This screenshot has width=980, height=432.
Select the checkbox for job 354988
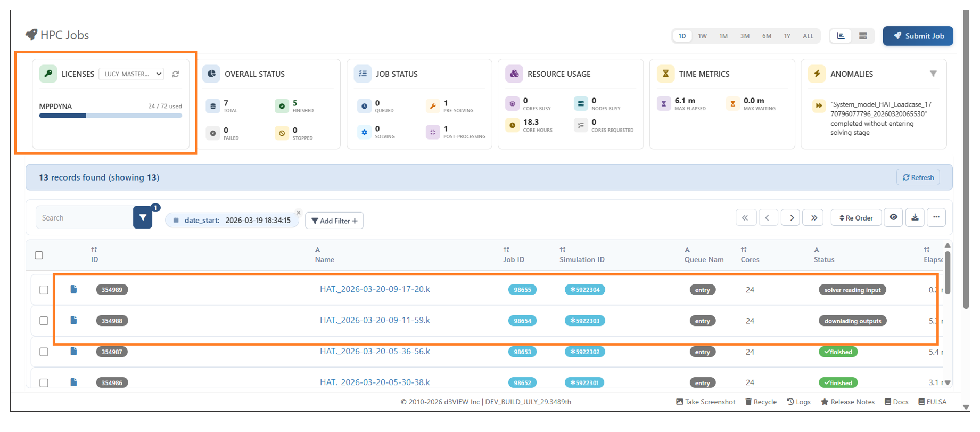point(44,321)
